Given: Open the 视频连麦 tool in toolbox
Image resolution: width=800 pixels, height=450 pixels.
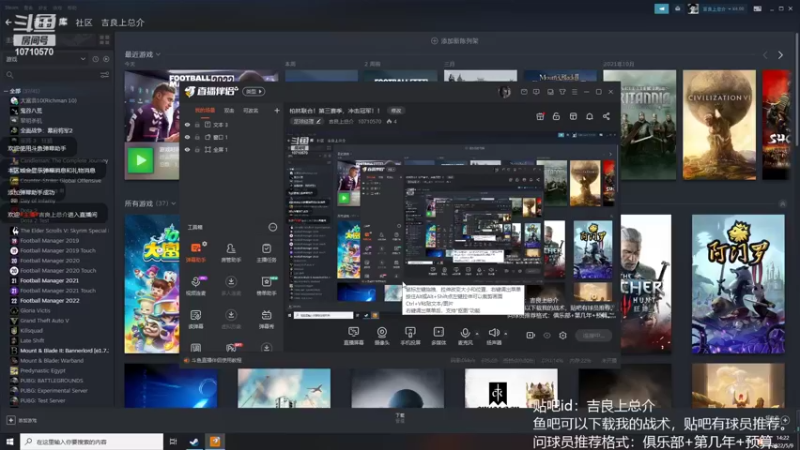Looking at the screenshot, I should (x=196, y=286).
